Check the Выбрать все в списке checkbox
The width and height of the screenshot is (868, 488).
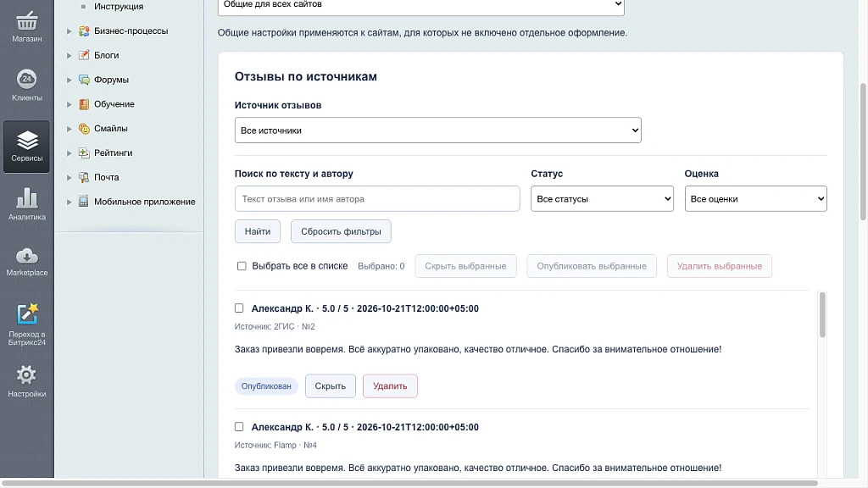point(242,266)
